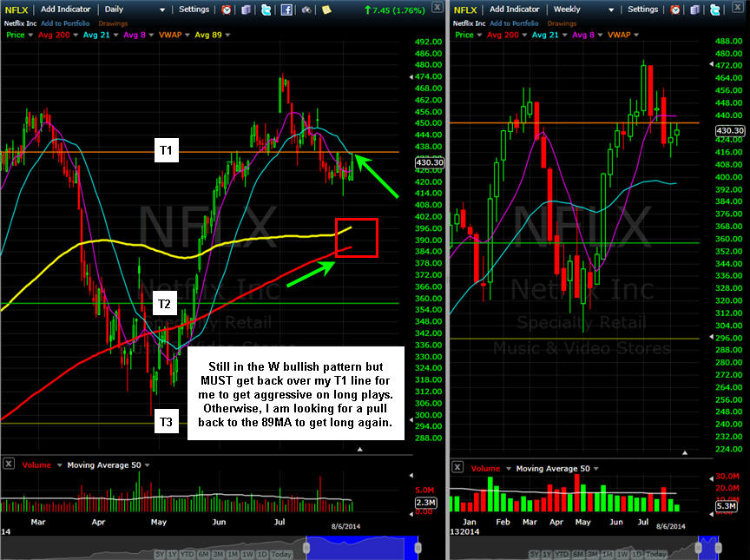The width and height of the screenshot is (750, 560).
Task: Select 6M range in Daily chart
Action: pos(203,554)
